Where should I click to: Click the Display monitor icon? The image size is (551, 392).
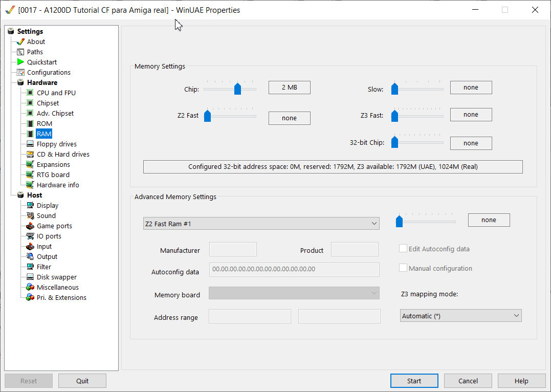coord(30,205)
